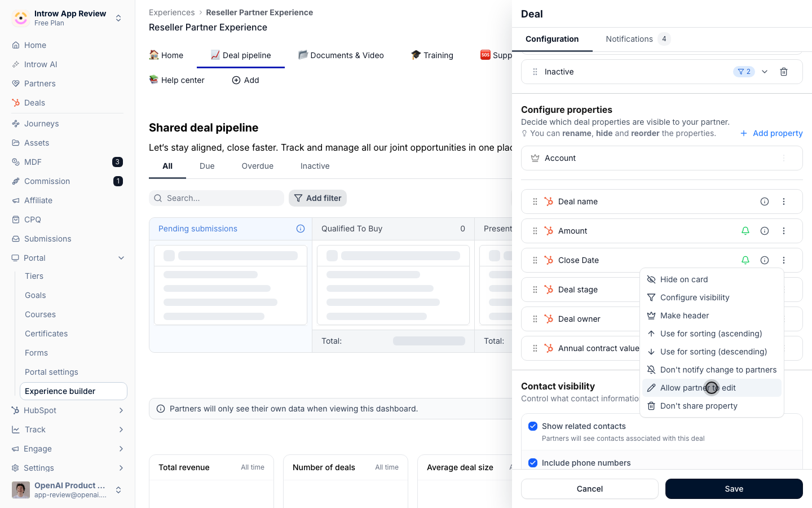Click Don't share property menu item

pyautogui.click(x=712, y=406)
